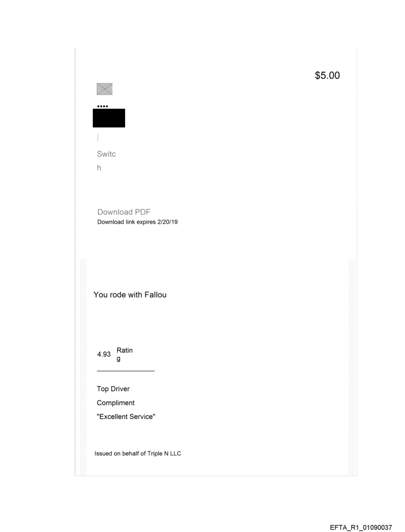The height and width of the screenshot is (532, 405).
Task: Click the Download PDF link
Action: pyautogui.click(x=124, y=212)
